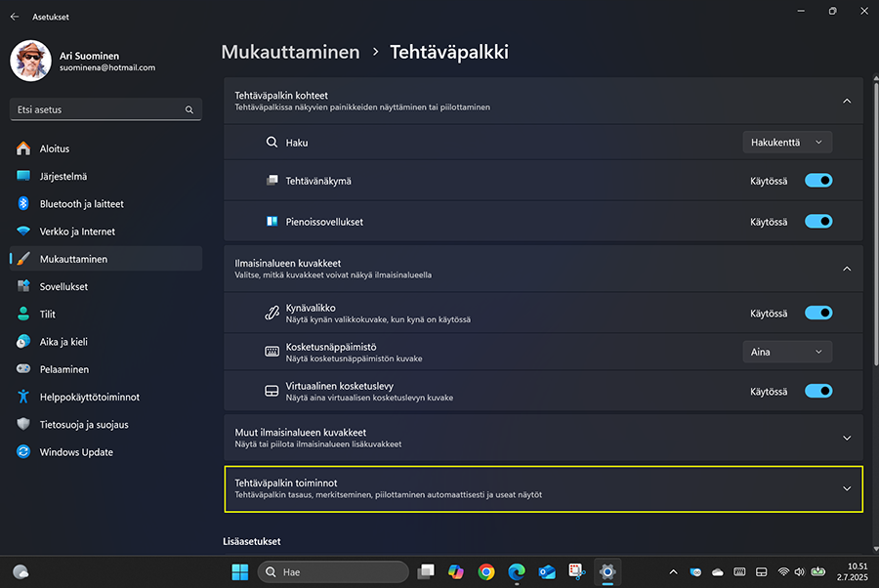Screen dimensions: 879x588
Task: Open the Kosketusnäppäimistö Aina dropdown
Action: point(787,352)
